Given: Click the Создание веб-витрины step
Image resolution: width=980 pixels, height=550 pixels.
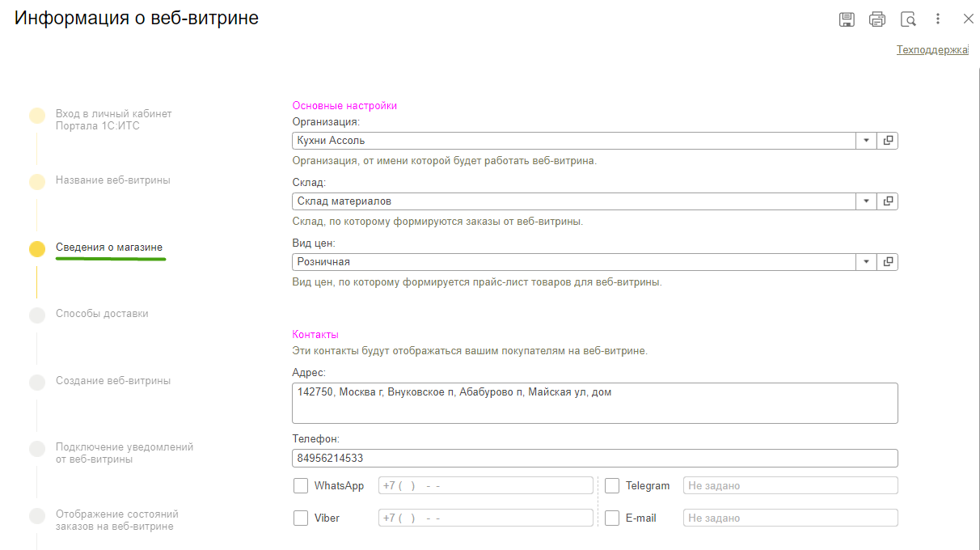Looking at the screenshot, I should [112, 381].
